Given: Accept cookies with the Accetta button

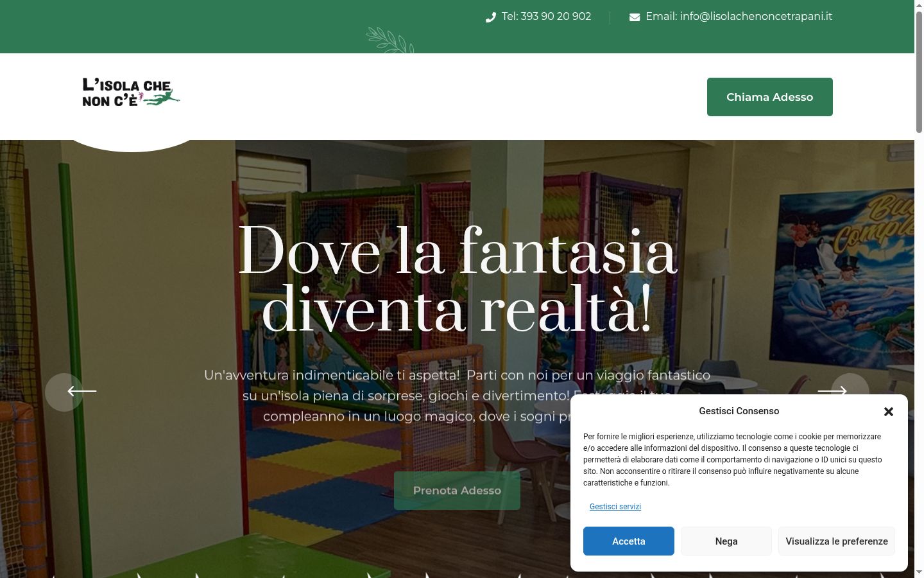Looking at the screenshot, I should pyautogui.click(x=629, y=541).
